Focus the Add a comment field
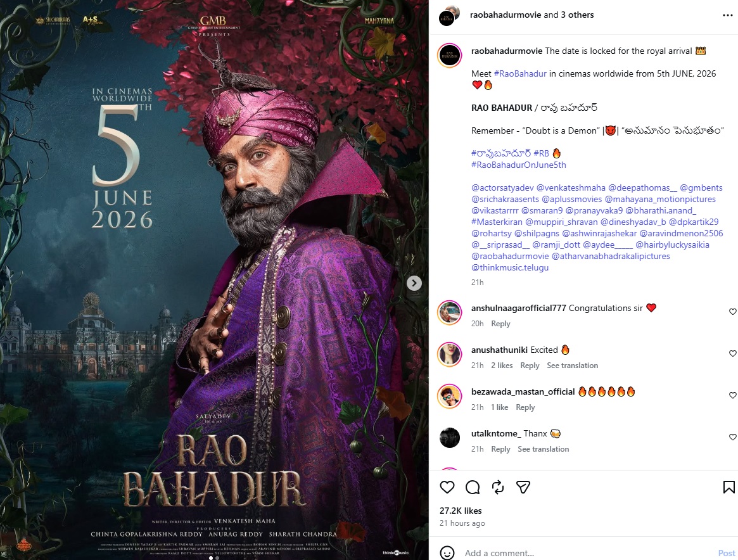The height and width of the screenshot is (560, 738). (588, 553)
